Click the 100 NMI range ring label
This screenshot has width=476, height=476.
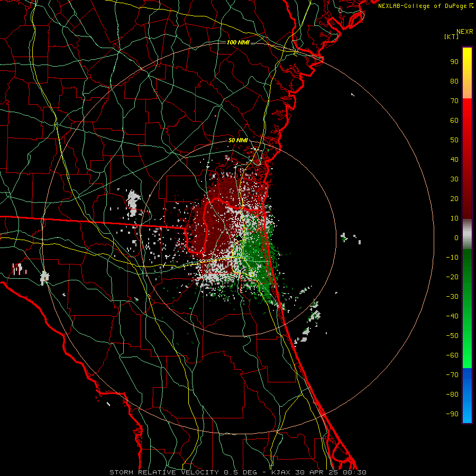tap(238, 42)
